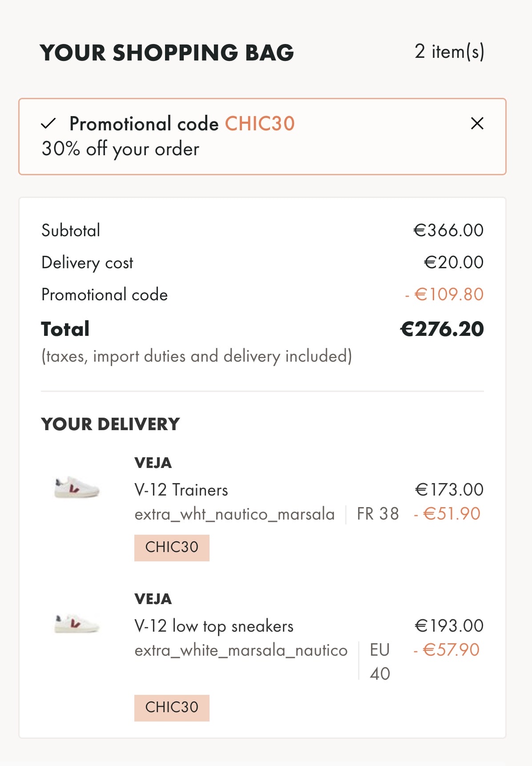Click CHIC30 tag under low top sneakers
This screenshot has width=532, height=766.
(x=172, y=707)
